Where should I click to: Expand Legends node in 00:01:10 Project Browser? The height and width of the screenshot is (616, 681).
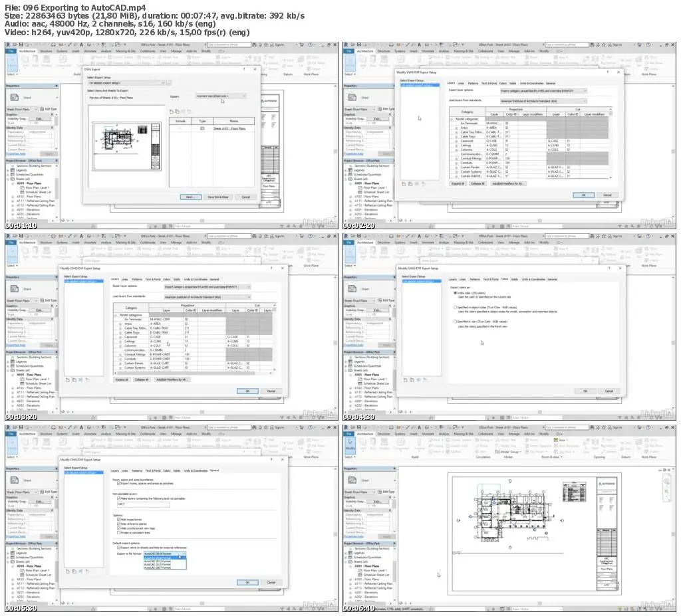coord(8,170)
